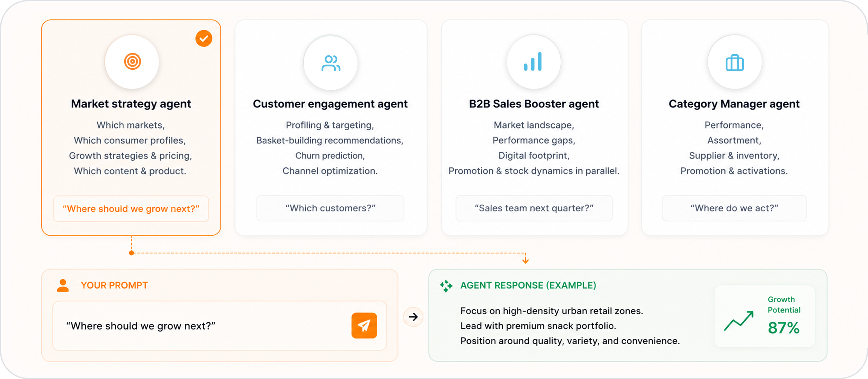Click "Lead with premium snack portfolio."
Image resolution: width=868 pixels, height=379 pixels.
click(538, 326)
